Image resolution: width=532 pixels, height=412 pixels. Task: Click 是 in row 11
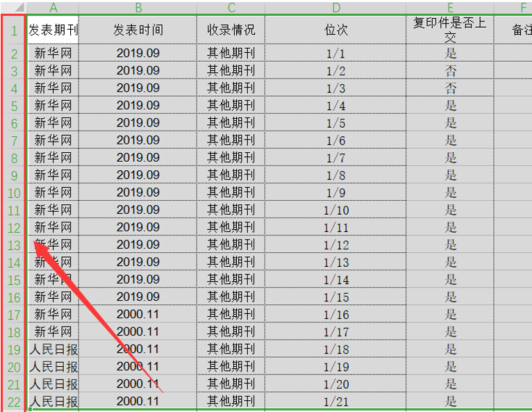pos(450,210)
